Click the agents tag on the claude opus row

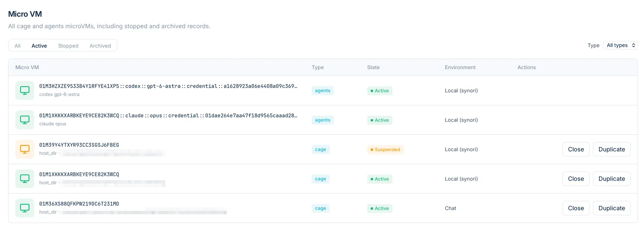[322, 120]
